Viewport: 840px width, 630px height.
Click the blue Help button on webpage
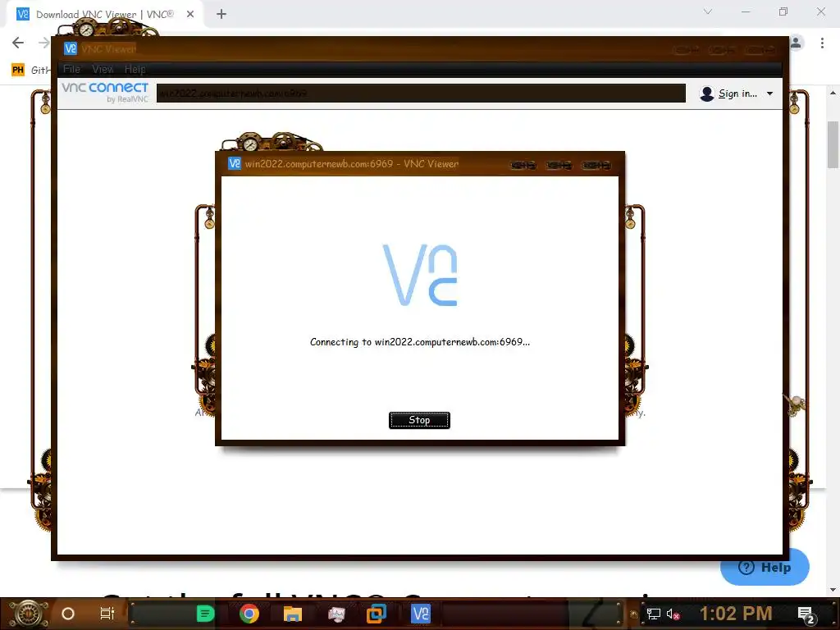pyautogui.click(x=765, y=568)
